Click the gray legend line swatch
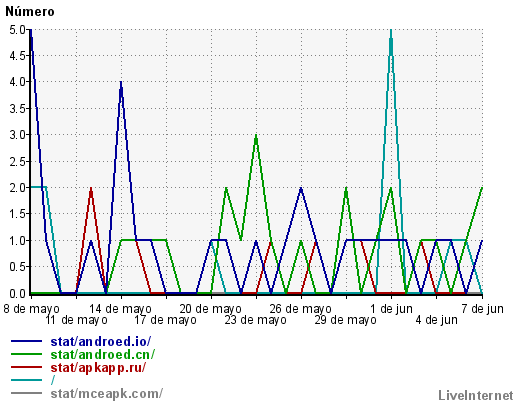 [26, 393]
